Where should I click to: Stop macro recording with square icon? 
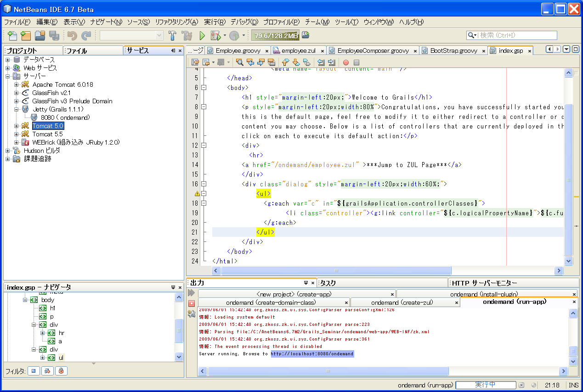[x=357, y=62]
